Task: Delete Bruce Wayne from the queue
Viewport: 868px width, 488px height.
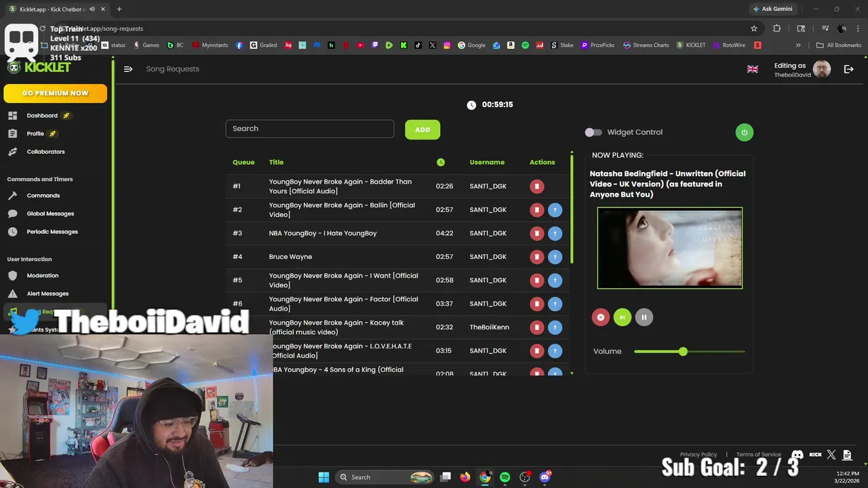Action: (536, 257)
